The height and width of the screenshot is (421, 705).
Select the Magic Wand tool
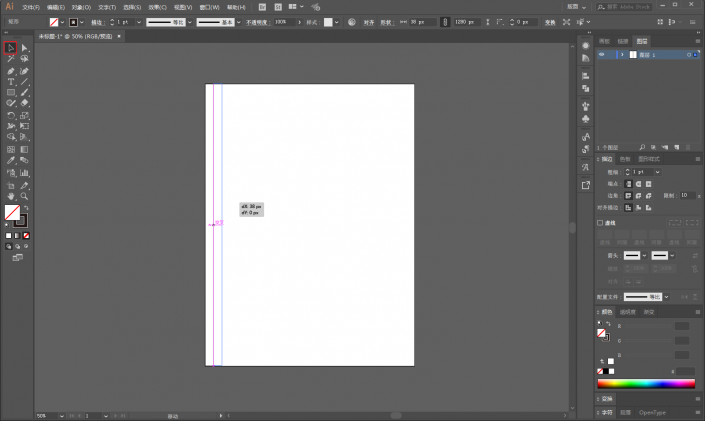11,59
